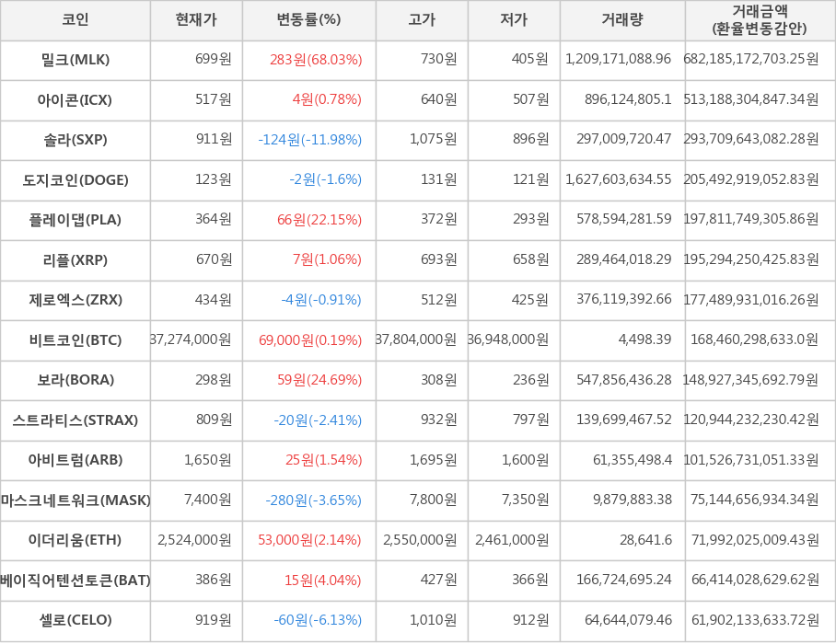Select 솔라 change rate -124원(-11.98%)

pos(310,140)
